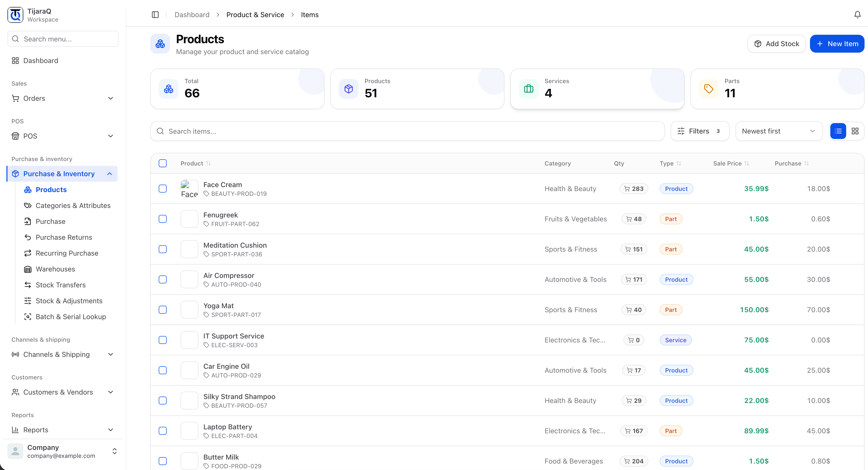Sort by Type column arrows
The height and width of the screenshot is (470, 868).
679,163
